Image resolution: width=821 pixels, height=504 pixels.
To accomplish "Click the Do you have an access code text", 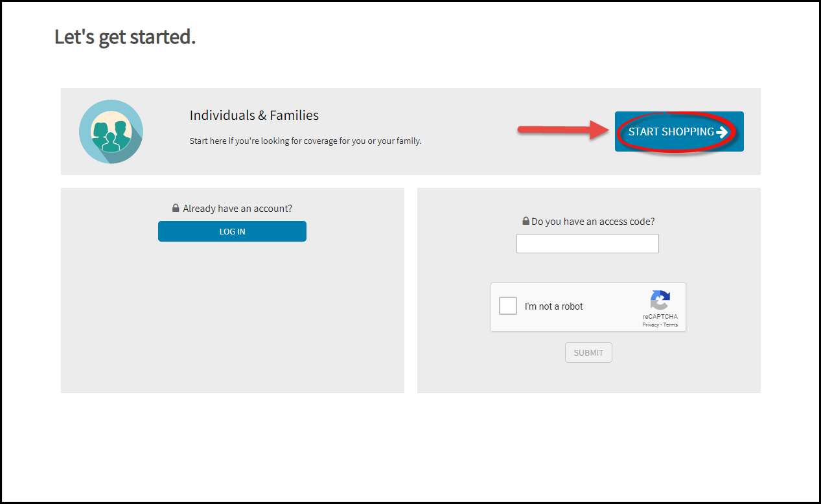I will [x=593, y=222].
